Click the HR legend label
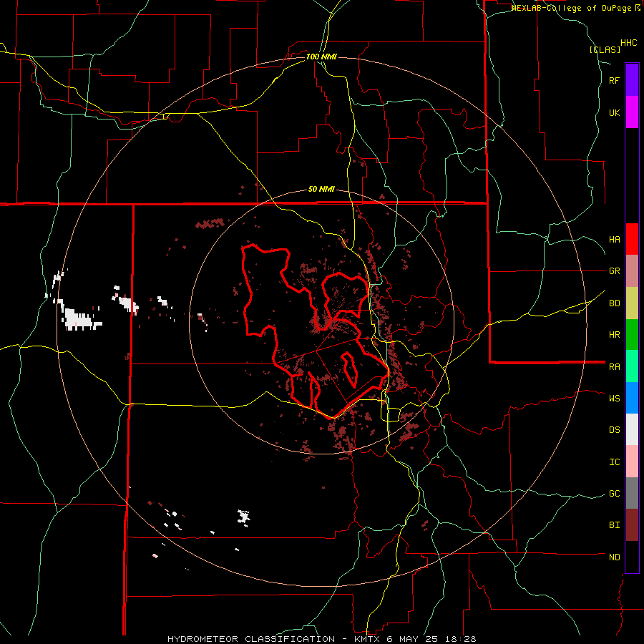Viewport: 644px width, 644px height. click(x=614, y=335)
